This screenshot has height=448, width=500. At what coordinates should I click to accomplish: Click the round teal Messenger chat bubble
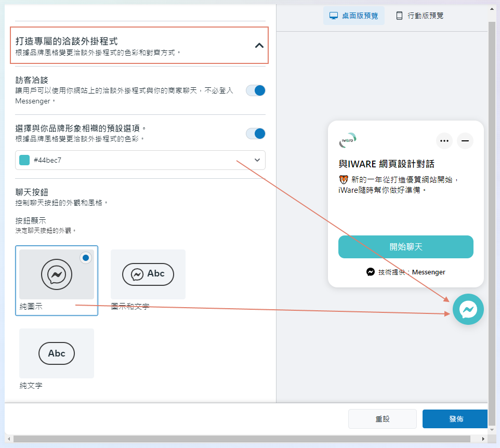pos(468,309)
